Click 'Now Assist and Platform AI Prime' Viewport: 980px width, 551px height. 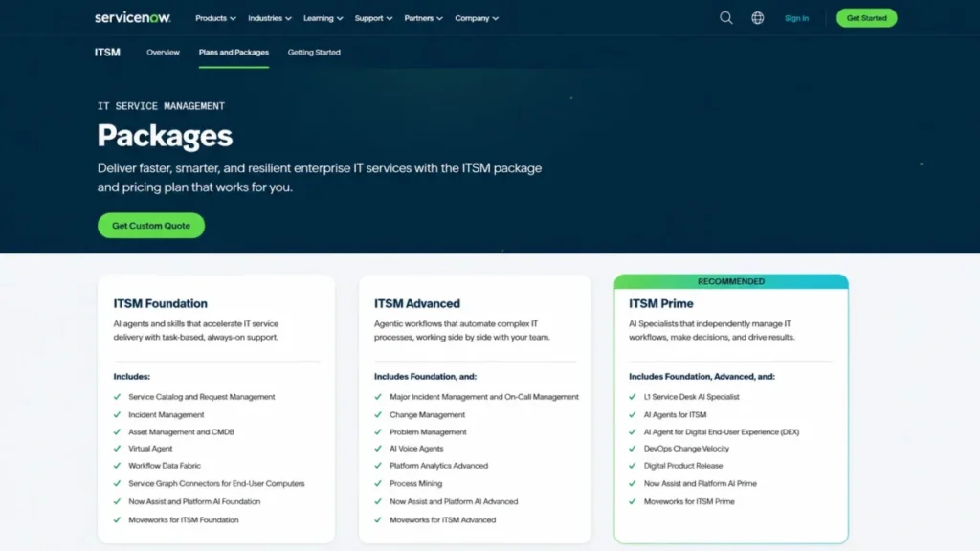pos(700,483)
